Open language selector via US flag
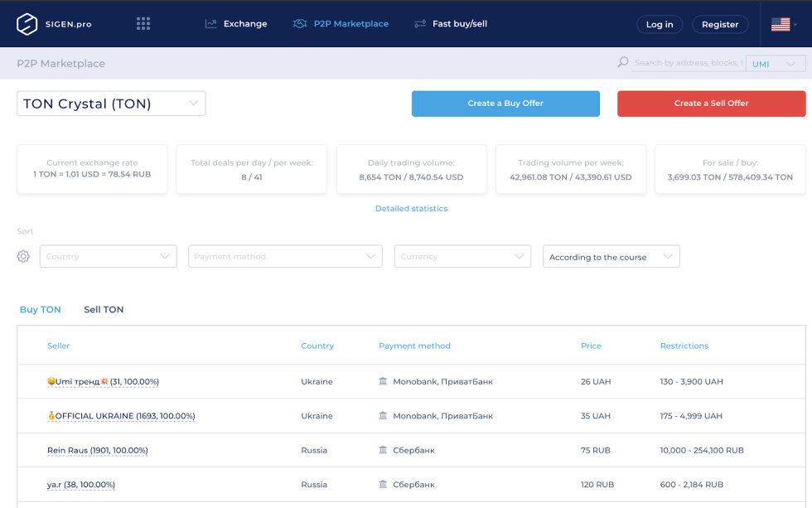 pos(781,24)
